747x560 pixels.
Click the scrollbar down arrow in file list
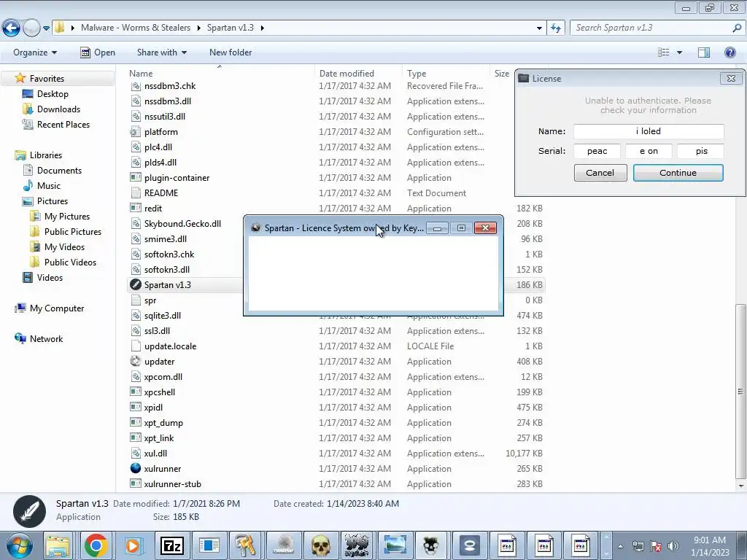click(x=741, y=486)
